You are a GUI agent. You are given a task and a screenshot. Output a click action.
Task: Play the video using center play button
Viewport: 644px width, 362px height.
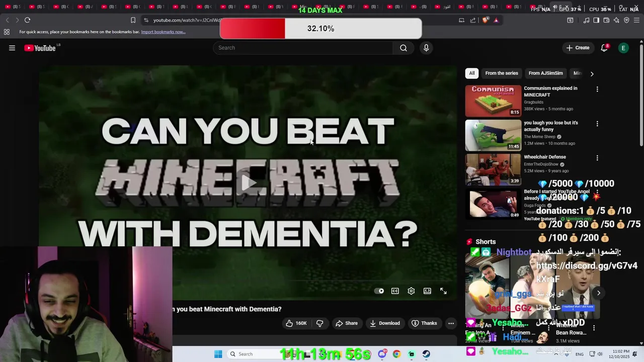tap(248, 183)
